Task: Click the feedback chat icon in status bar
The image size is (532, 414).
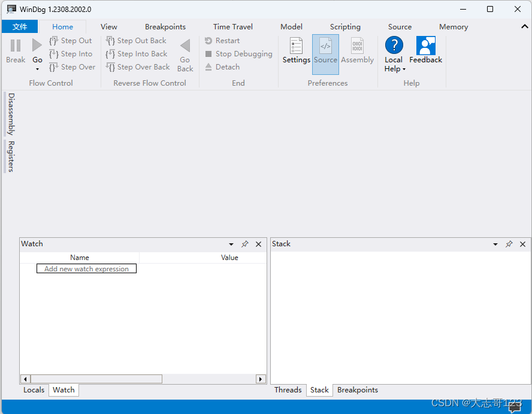Action: click(515, 407)
